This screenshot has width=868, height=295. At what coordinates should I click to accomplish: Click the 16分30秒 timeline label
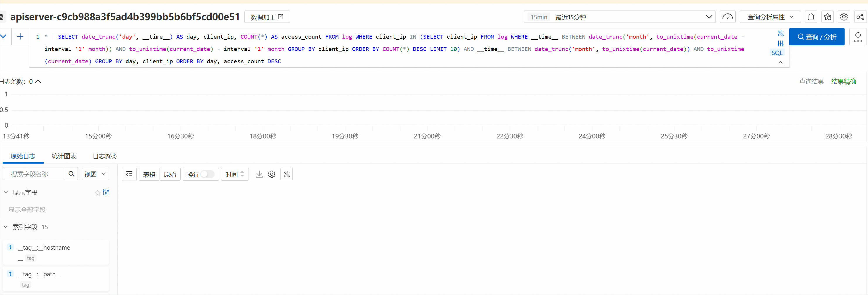[x=181, y=136]
